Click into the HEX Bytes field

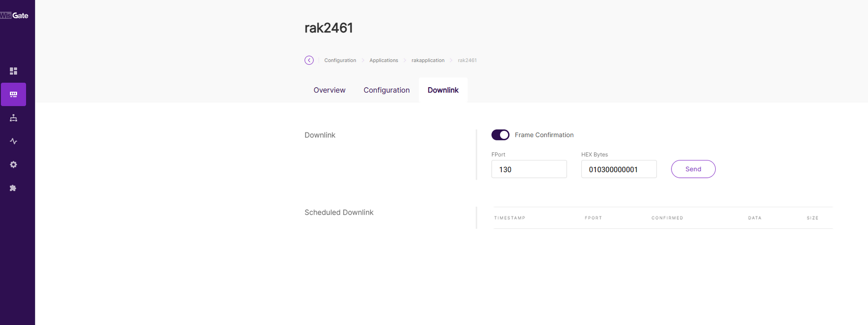(x=618, y=169)
